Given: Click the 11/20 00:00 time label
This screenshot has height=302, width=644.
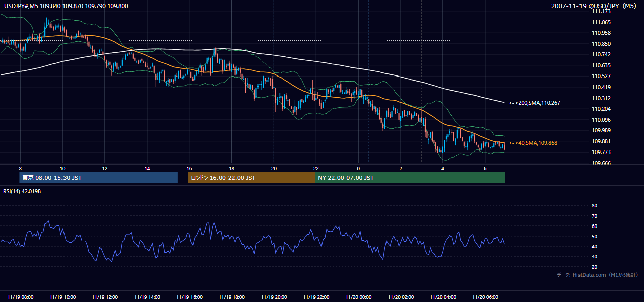Looking at the screenshot, I should click(358, 297).
